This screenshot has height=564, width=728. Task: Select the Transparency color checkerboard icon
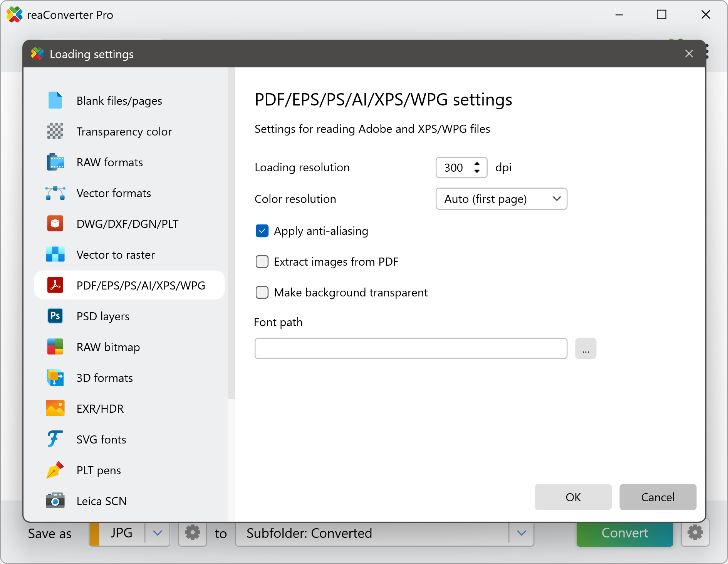click(x=55, y=131)
